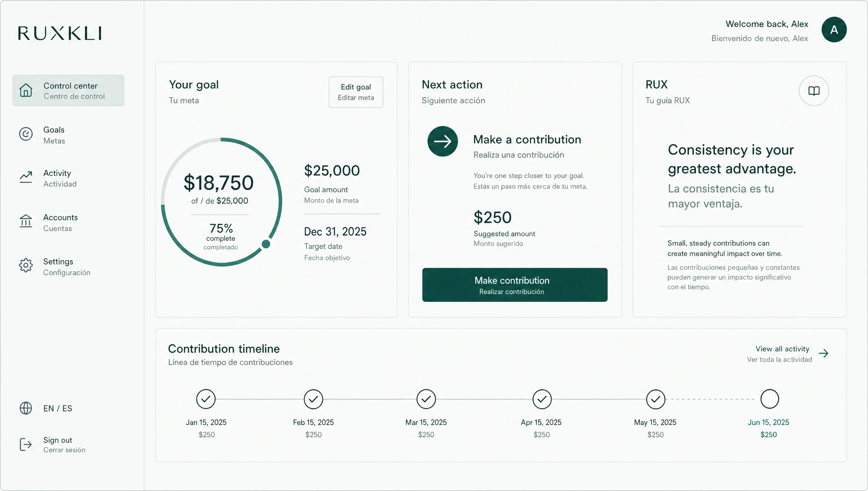This screenshot has height=491, width=868.
Task: Click the arrow circle beside Make a contribution
Action: point(443,141)
